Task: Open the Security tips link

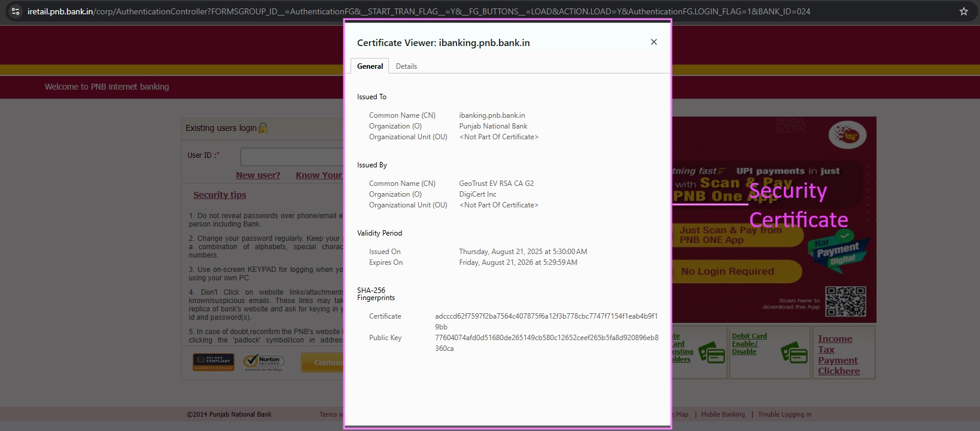Action: (x=220, y=195)
